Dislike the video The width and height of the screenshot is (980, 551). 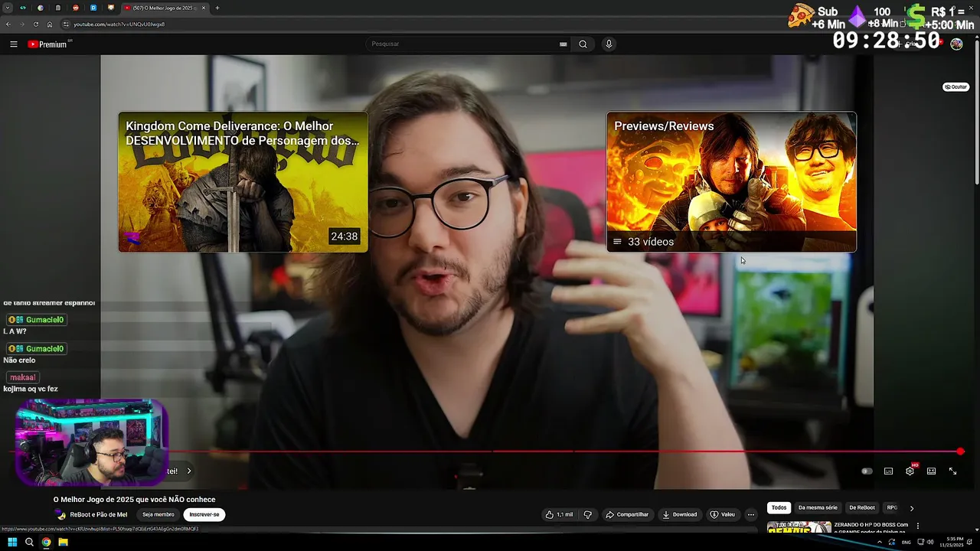click(x=588, y=515)
